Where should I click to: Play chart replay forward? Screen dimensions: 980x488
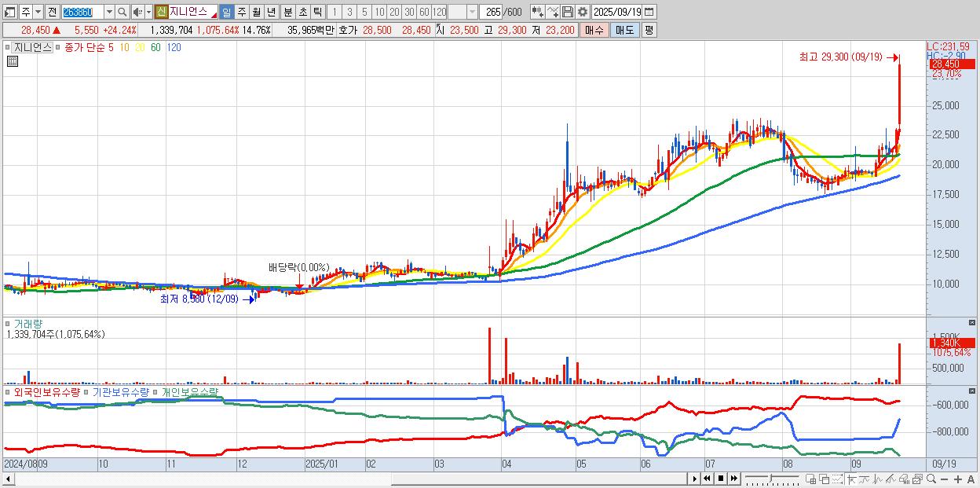[694, 479]
